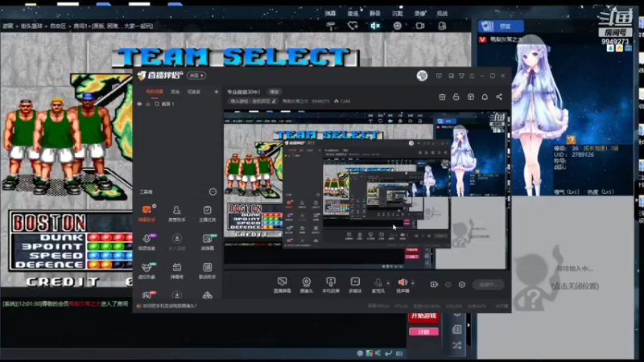Image resolution: width=644 pixels, height=362 pixels.
Task: Open the phone-as-camera help link
Action: pos(169,306)
